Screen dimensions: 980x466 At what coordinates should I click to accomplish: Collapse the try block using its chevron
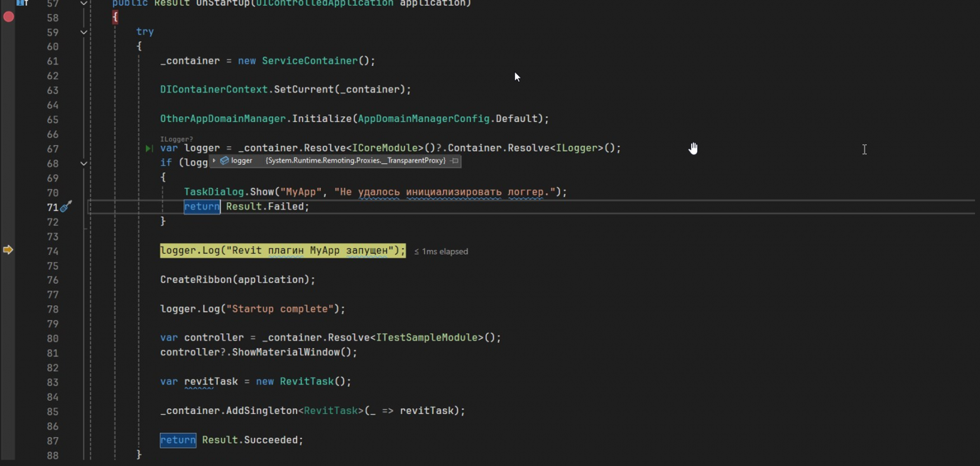pos(84,32)
